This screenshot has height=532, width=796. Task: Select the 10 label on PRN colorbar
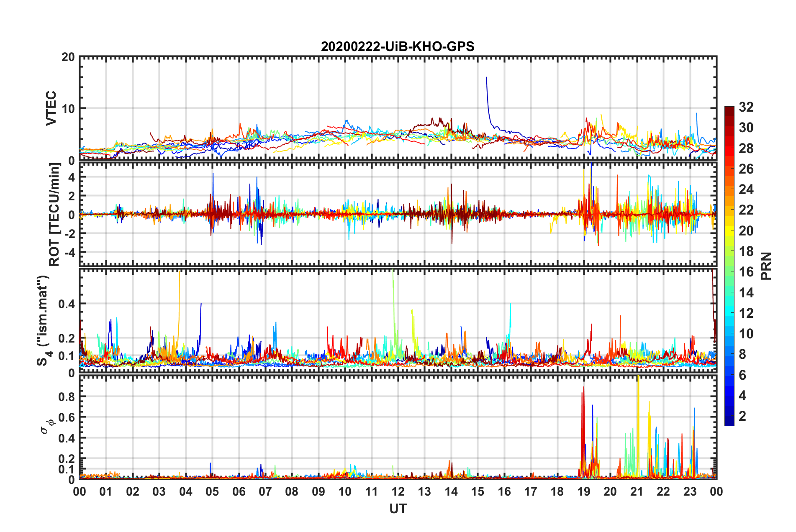tap(746, 334)
